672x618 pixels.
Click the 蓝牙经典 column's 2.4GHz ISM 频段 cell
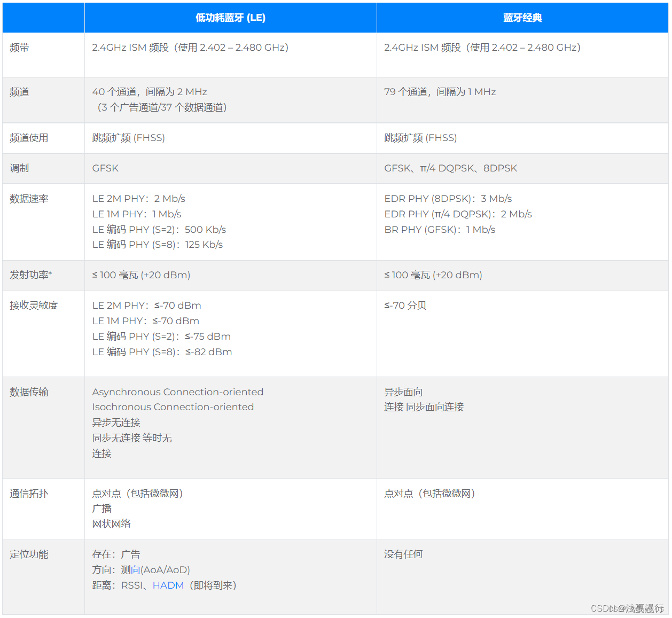(482, 48)
